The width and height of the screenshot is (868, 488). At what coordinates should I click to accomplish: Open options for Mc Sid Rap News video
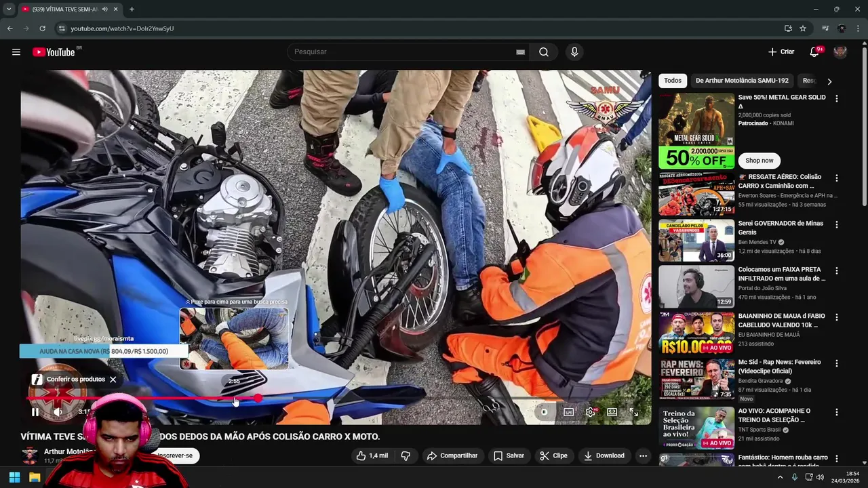[x=836, y=363]
